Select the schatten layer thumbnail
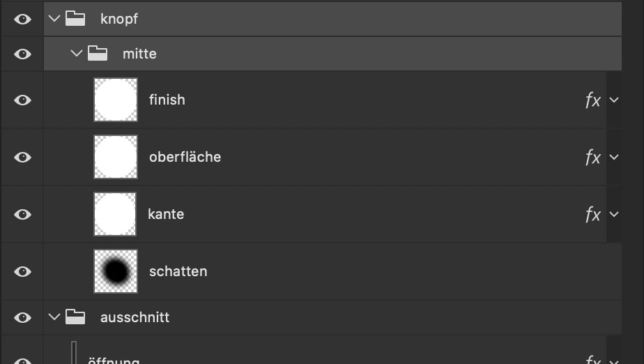This screenshot has height=364, width=644. tap(116, 271)
